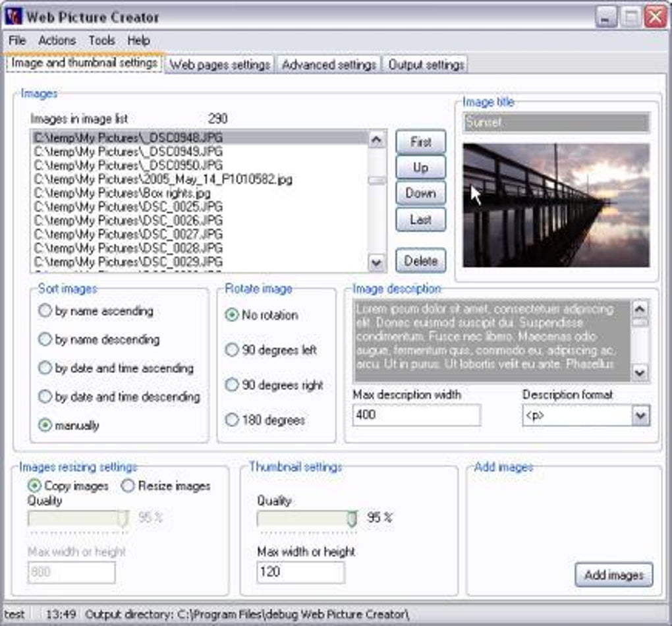Click the Max description width field
Screen dimensions: 672x626
(x=416, y=415)
